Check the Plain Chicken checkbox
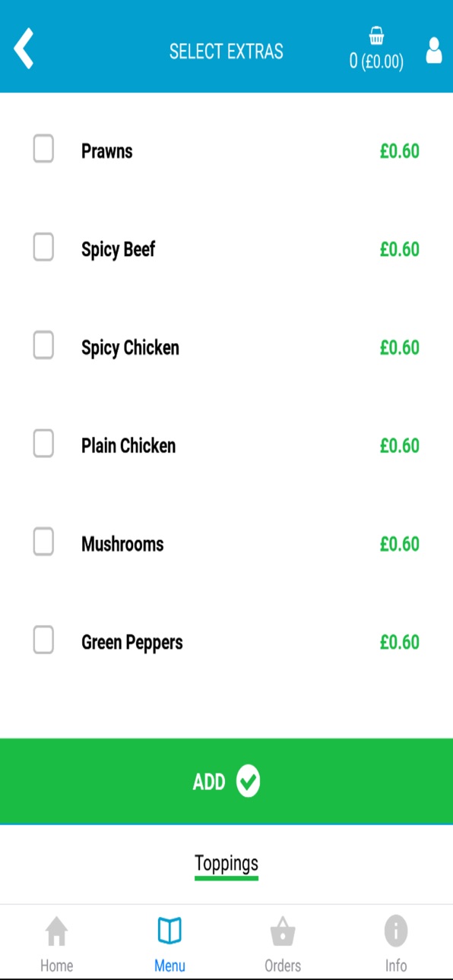Image resolution: width=453 pixels, height=980 pixels. pyautogui.click(x=43, y=444)
